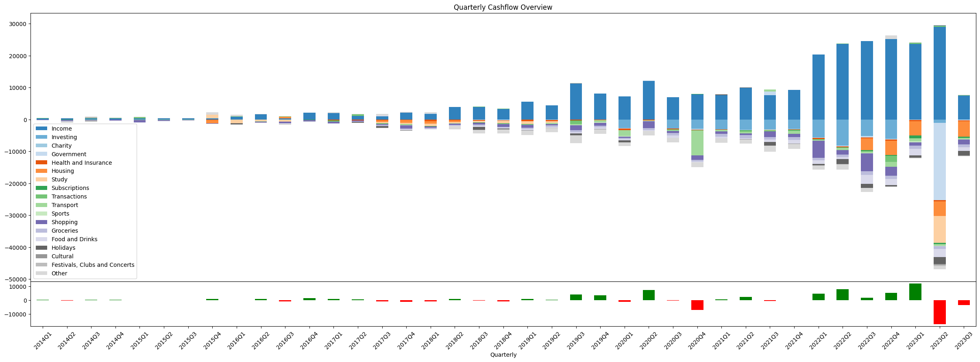
Task: Click the Other legend label
Action: click(x=59, y=273)
